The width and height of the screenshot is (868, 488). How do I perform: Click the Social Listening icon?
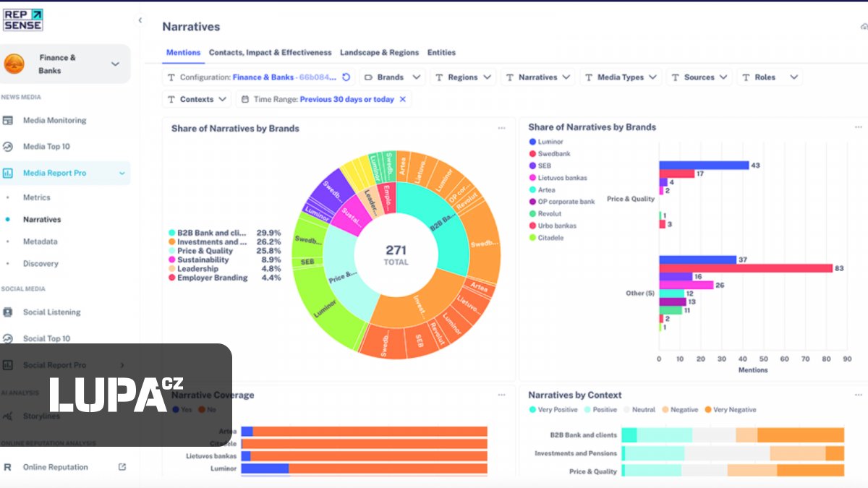(8, 312)
